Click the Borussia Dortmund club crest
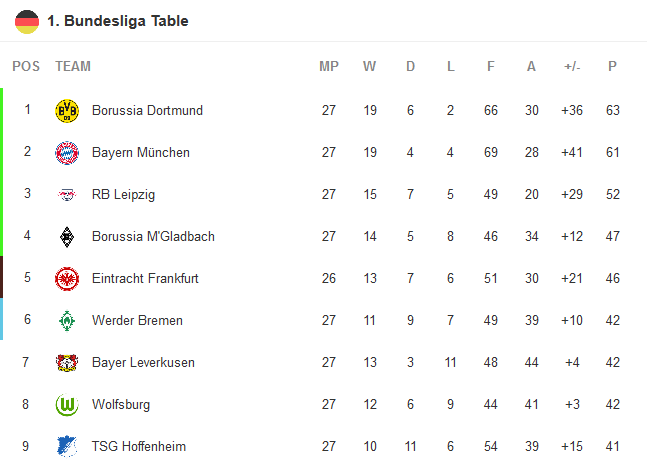 (67, 110)
